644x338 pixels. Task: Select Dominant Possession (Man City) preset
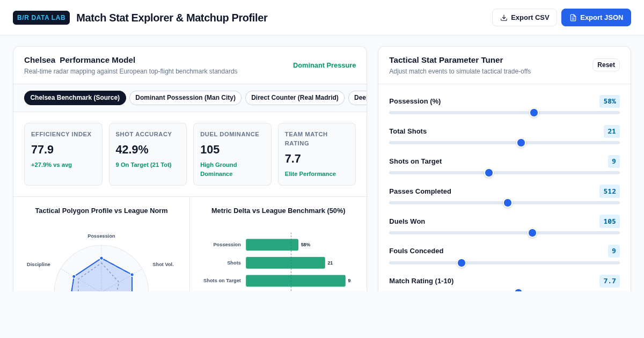185,98
